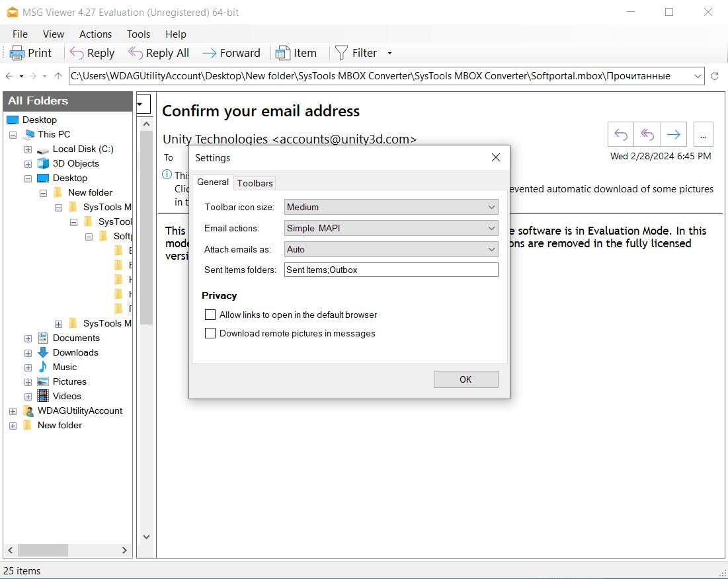Image resolution: width=728 pixels, height=579 pixels.
Task: Open the Filter dropdown arrow
Action: tap(389, 54)
